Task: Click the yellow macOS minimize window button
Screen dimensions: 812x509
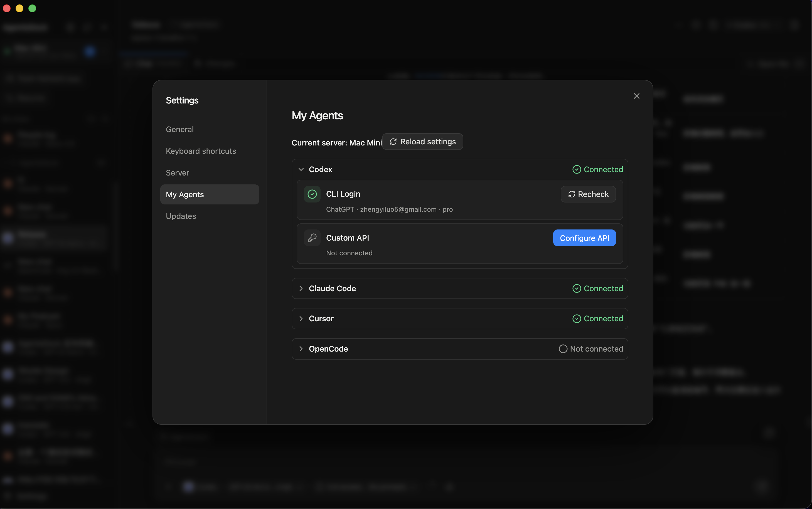Action: tap(19, 8)
